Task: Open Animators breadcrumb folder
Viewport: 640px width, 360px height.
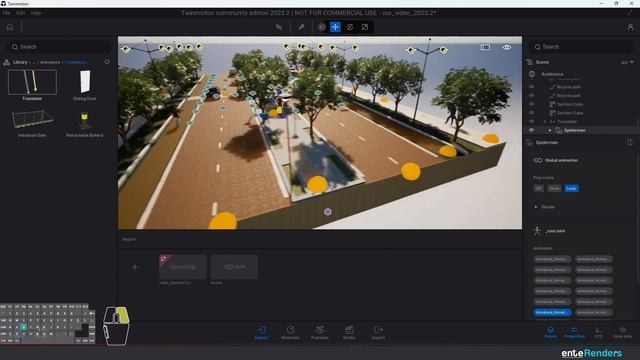Action: click(50, 62)
